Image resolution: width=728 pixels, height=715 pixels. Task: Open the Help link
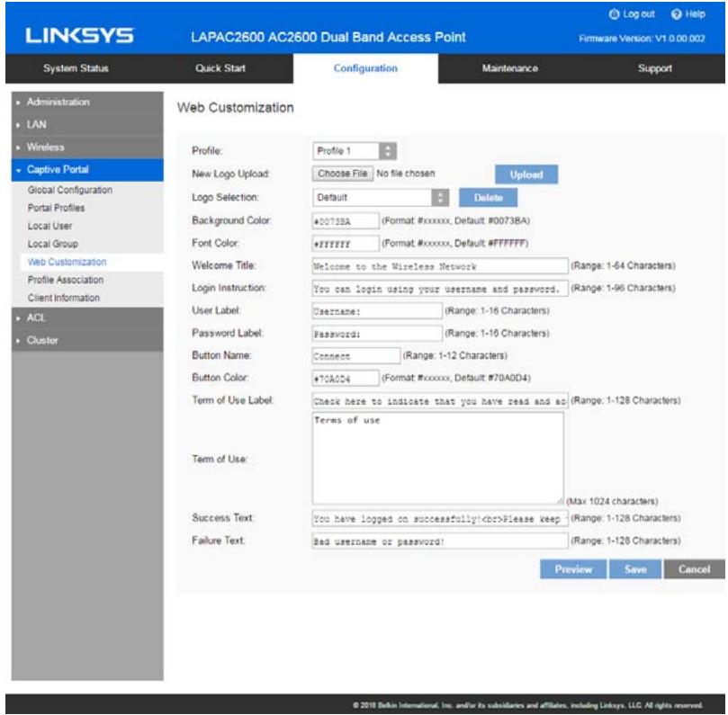pyautogui.click(x=688, y=14)
